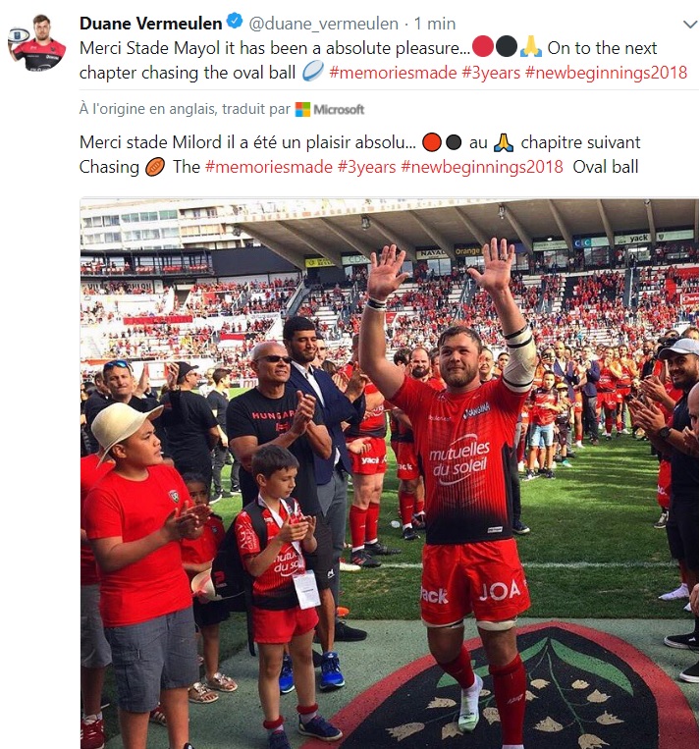Open #memoriesmade hashtag in translated text
Screen dimensions: 700x749
tap(269, 167)
